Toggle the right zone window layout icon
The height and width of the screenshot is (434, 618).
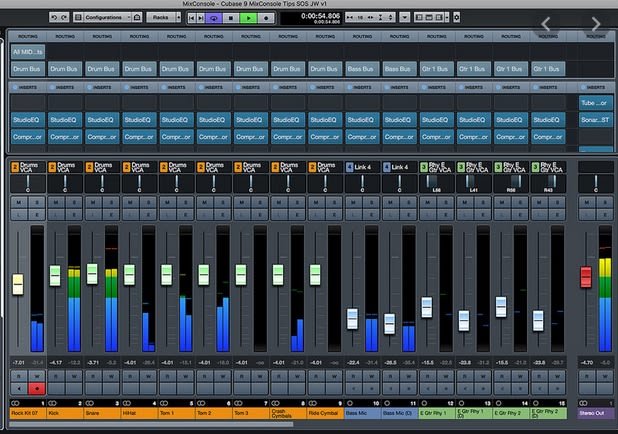pyautogui.click(x=439, y=17)
